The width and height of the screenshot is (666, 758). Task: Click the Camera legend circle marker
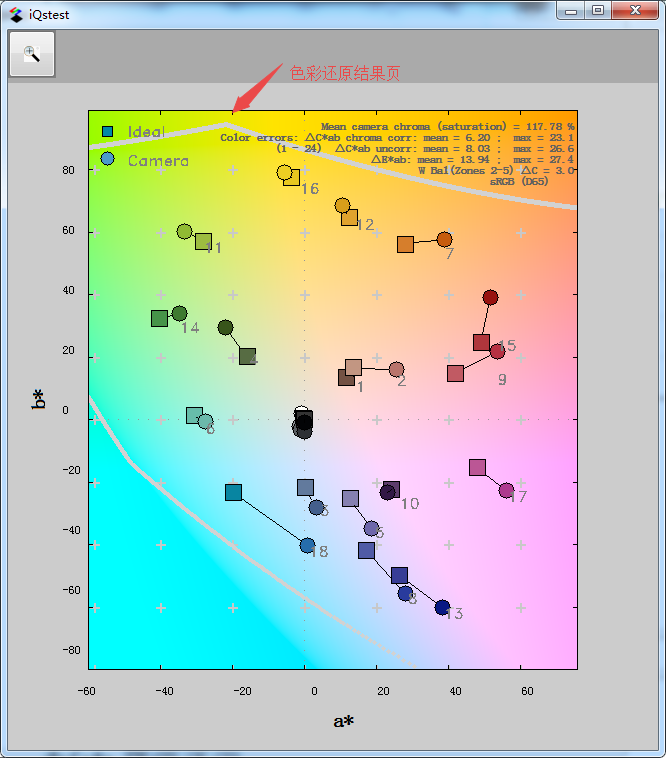pyautogui.click(x=107, y=159)
